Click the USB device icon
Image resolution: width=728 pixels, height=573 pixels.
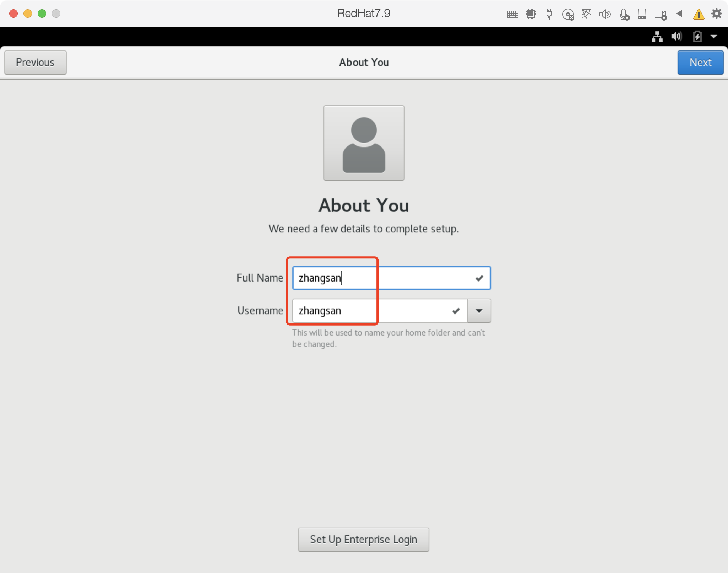pyautogui.click(x=549, y=14)
